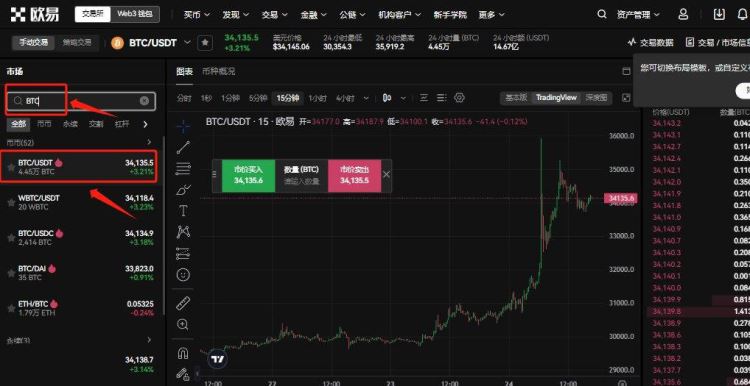Expand more timeframes dropdown after 4小时
This screenshot has height=386, width=750.
pyautogui.click(x=366, y=98)
